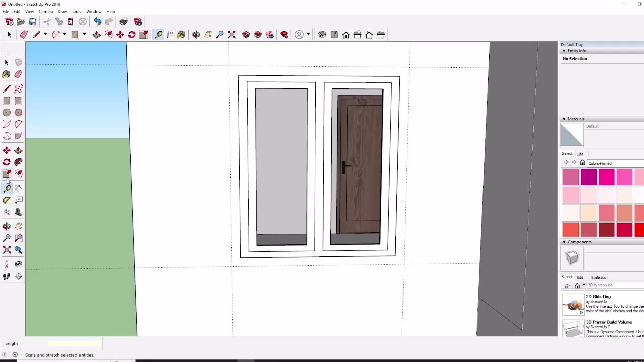This screenshot has width=644, height=362.
Task: Open the Edit menu
Action: pyautogui.click(x=17, y=11)
